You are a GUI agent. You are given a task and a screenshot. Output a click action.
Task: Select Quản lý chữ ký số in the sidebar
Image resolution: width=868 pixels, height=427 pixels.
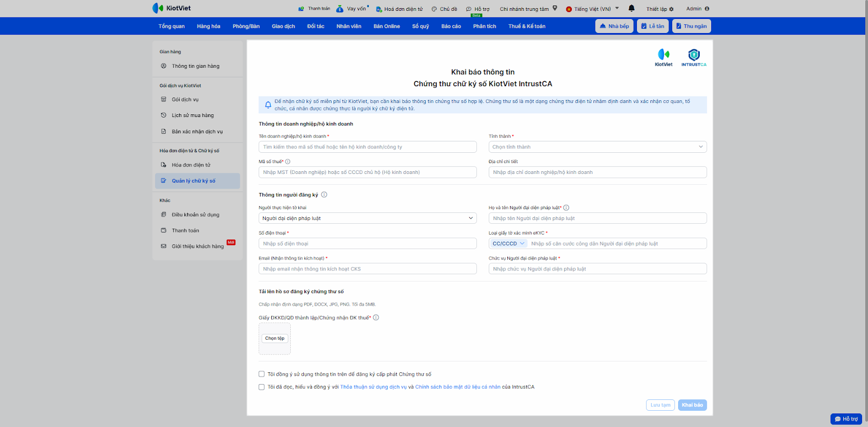197,181
